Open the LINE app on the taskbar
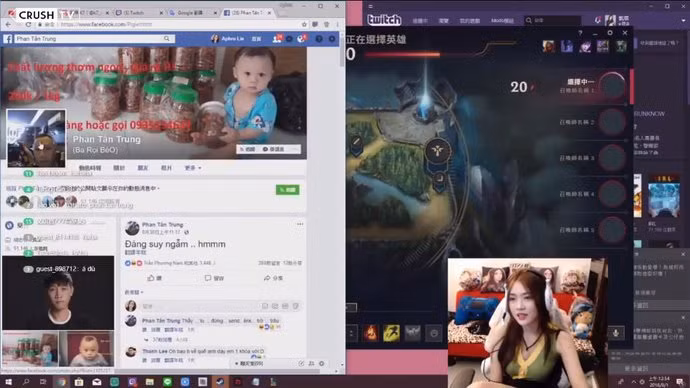The image size is (690, 388). 167,382
